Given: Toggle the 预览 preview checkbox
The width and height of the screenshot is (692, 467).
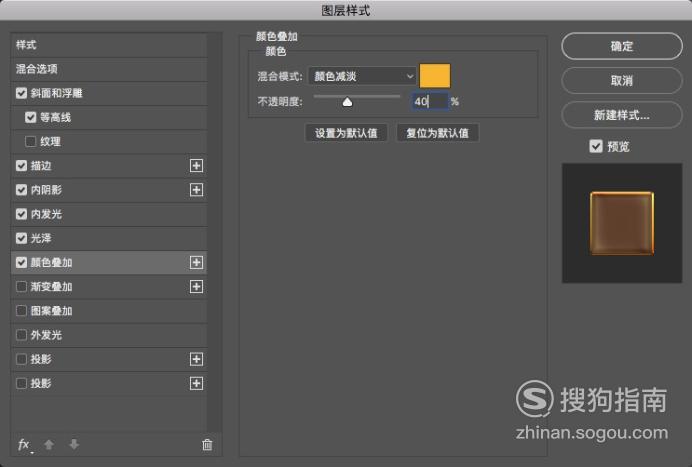Looking at the screenshot, I should [596, 146].
